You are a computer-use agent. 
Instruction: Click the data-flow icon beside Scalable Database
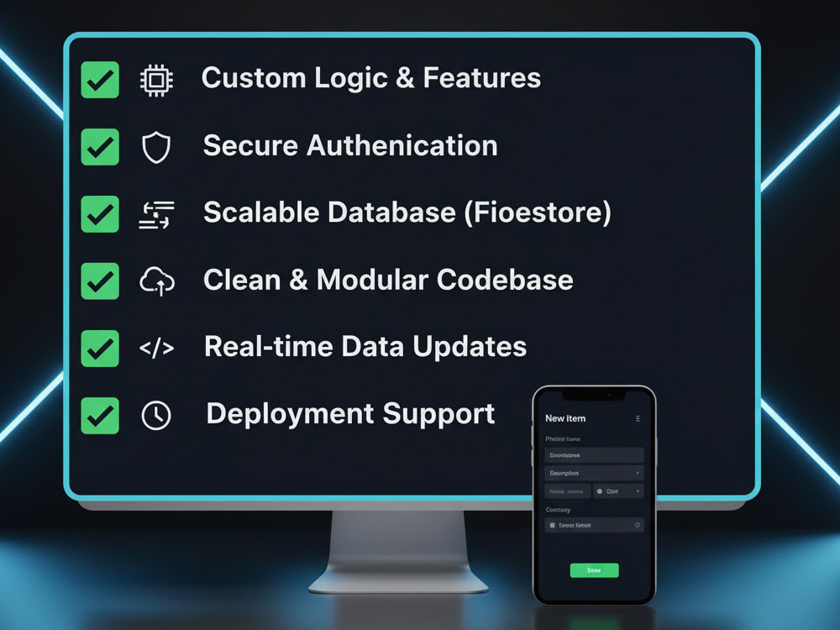tap(156, 215)
